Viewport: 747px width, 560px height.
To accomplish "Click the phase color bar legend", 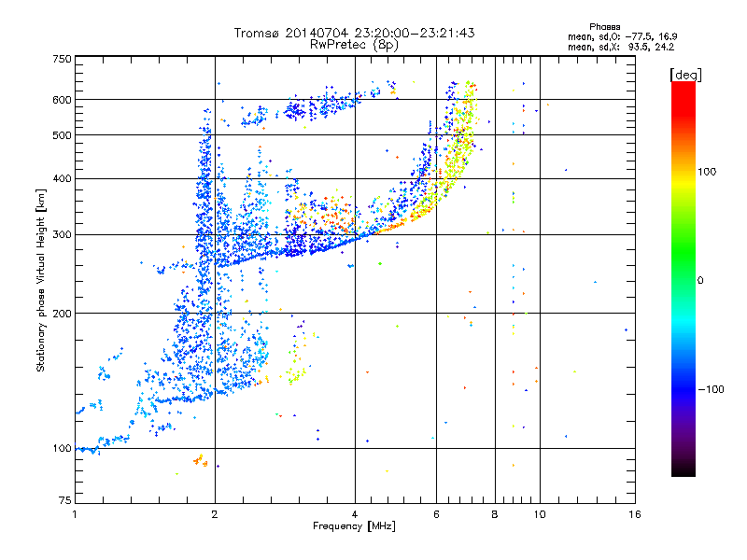I will coord(684,279).
